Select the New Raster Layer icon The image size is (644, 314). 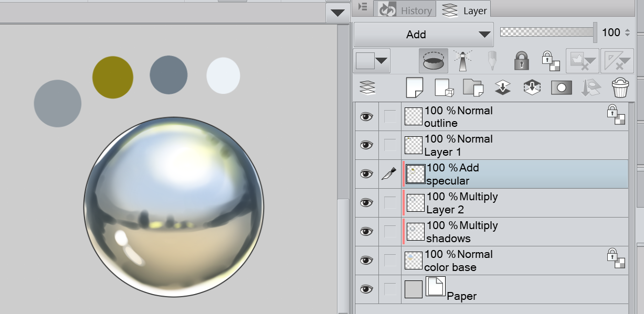click(415, 88)
